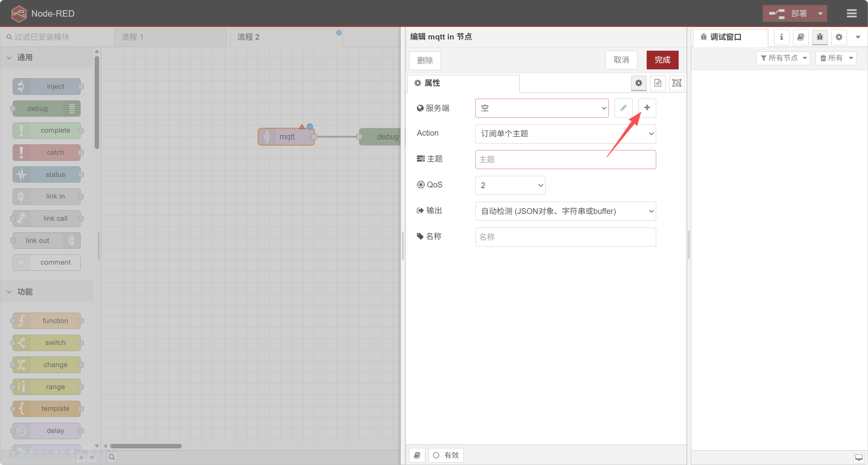Open the description document icon in edit panel

click(x=657, y=83)
